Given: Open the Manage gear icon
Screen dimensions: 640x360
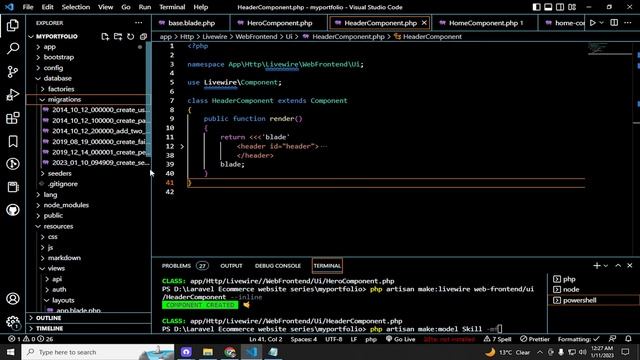Looking at the screenshot, I should pos(13,322).
